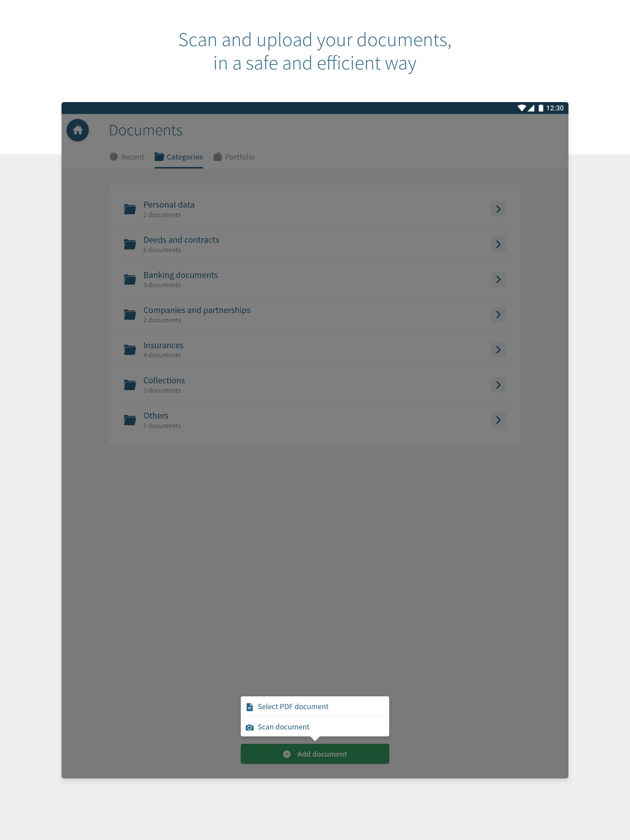Toggle the Collections folder open

pos(500,384)
